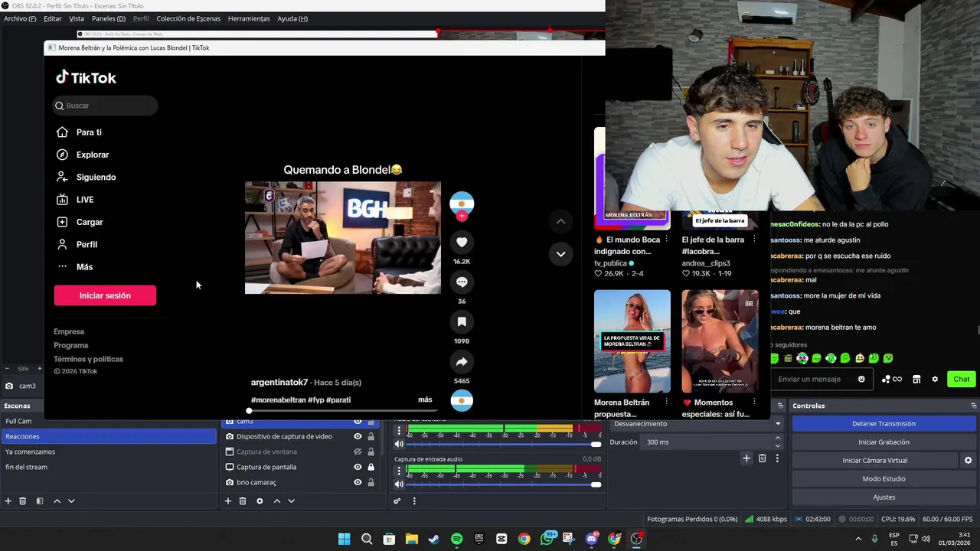Open the Editar menu

[x=53, y=18]
